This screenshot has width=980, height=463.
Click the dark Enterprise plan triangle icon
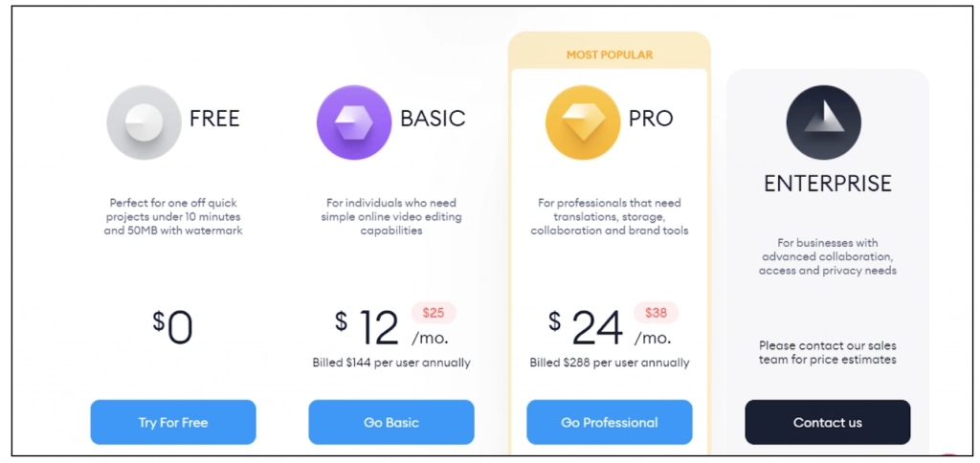[823, 121]
